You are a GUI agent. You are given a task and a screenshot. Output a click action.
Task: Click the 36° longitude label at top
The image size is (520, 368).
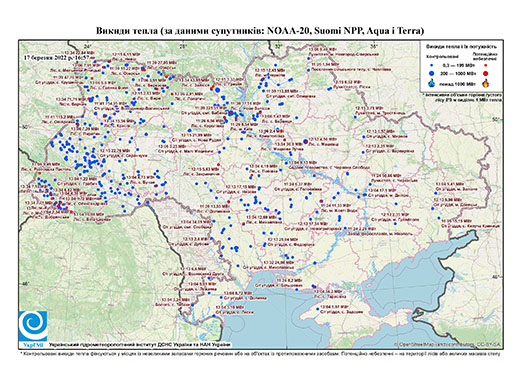(374, 45)
